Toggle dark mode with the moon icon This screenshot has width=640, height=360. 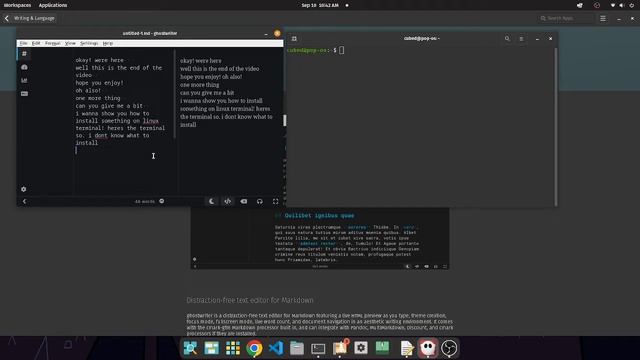211,201
